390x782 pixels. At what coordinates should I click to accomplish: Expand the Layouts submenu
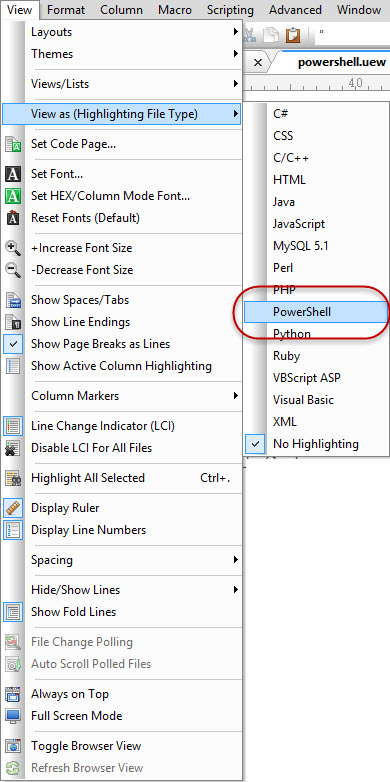tap(122, 32)
